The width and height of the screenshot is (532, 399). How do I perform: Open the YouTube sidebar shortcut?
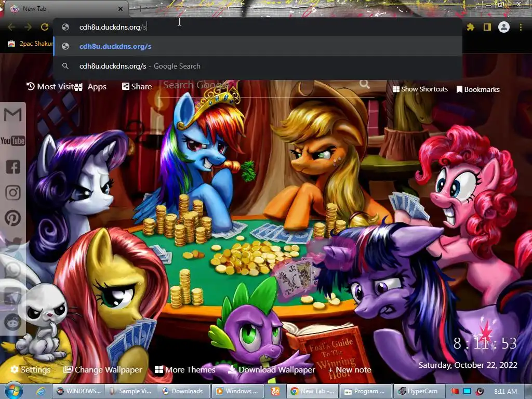13,140
